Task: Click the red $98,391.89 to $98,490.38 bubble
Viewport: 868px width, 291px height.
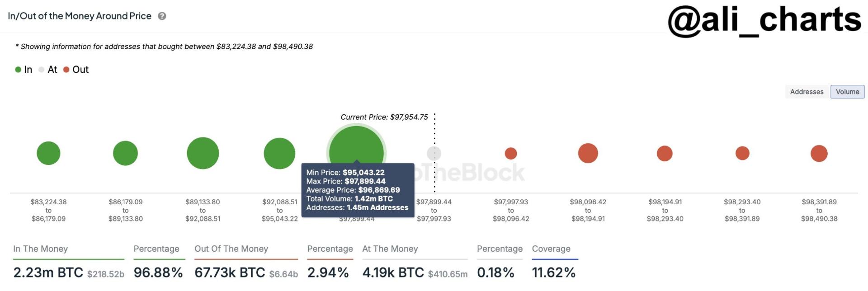Action: coord(819,154)
